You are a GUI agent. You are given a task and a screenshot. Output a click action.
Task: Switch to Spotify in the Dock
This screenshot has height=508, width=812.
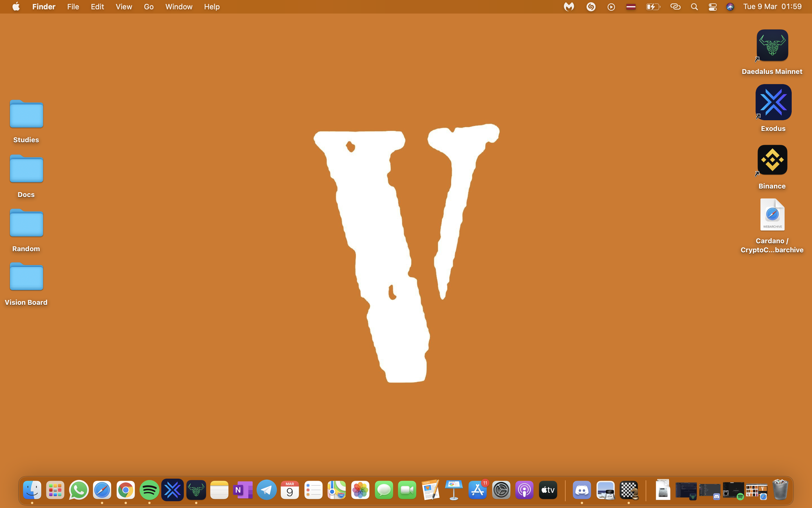pyautogui.click(x=149, y=490)
